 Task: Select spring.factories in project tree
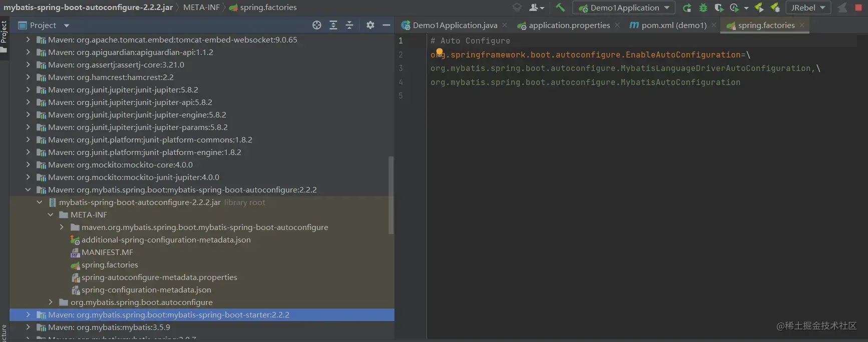pos(110,264)
